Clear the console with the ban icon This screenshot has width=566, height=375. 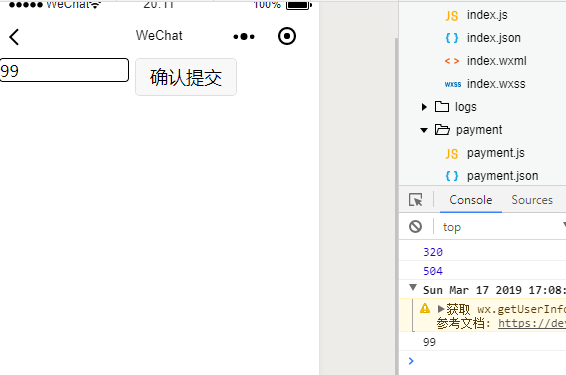point(415,227)
